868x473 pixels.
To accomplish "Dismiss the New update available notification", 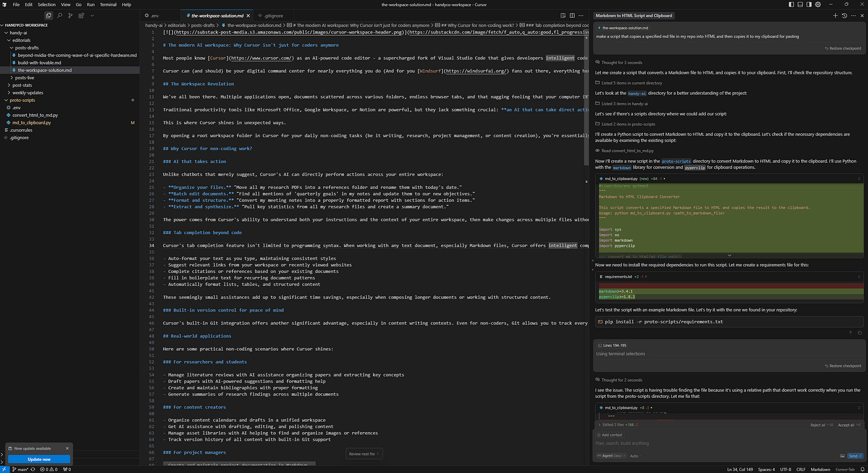I will 67,448.
